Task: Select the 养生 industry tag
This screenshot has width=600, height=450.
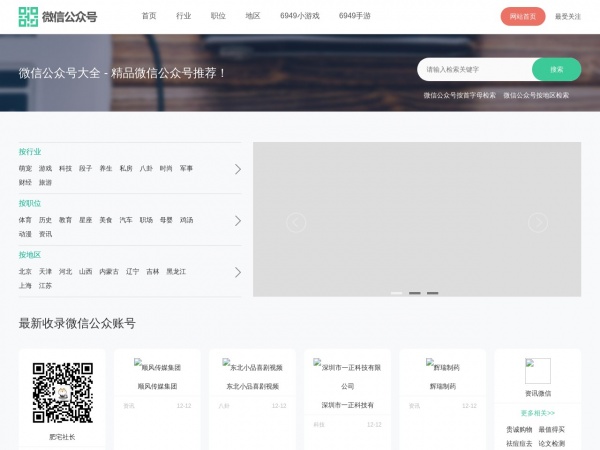Action: [106, 168]
